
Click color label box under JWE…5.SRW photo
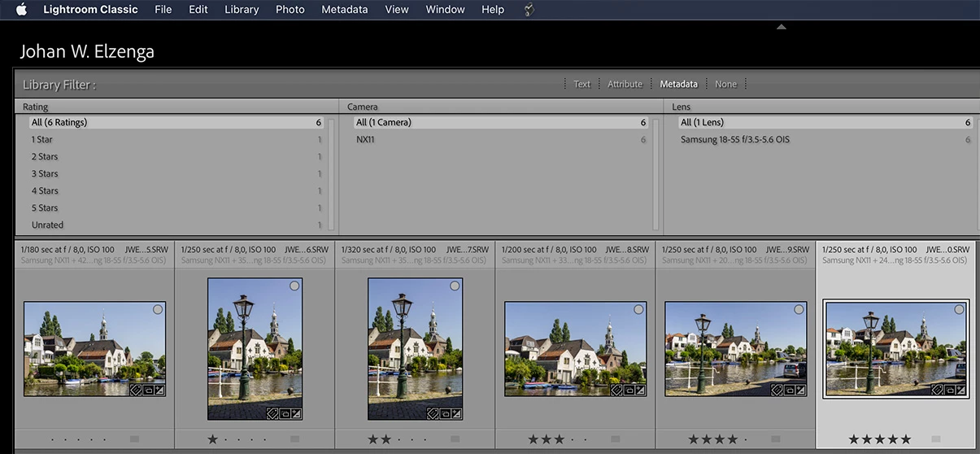point(134,439)
